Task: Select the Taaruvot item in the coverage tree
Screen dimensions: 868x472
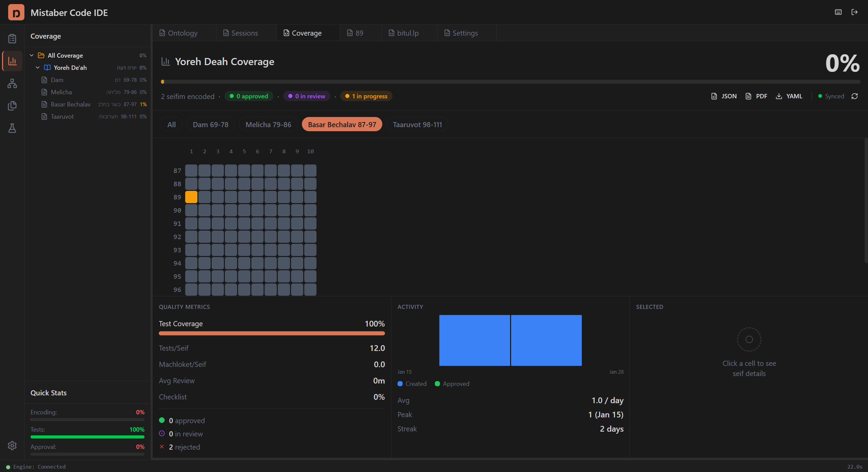Action: click(62, 116)
